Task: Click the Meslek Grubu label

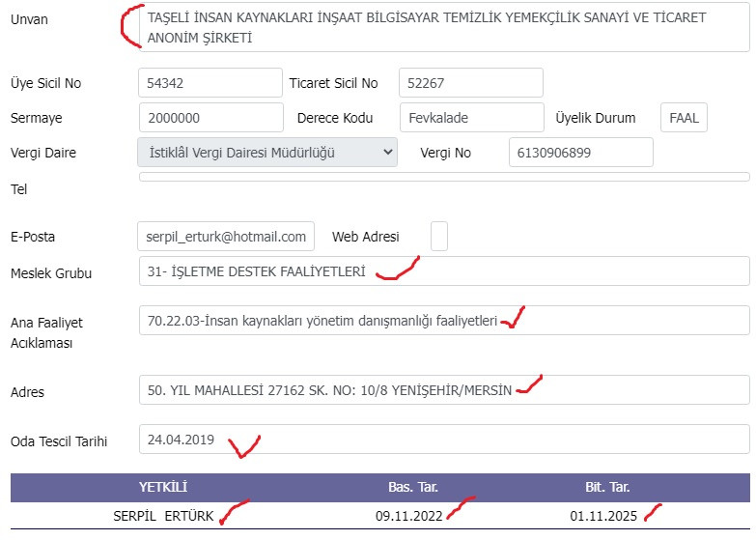Action: [x=51, y=273]
